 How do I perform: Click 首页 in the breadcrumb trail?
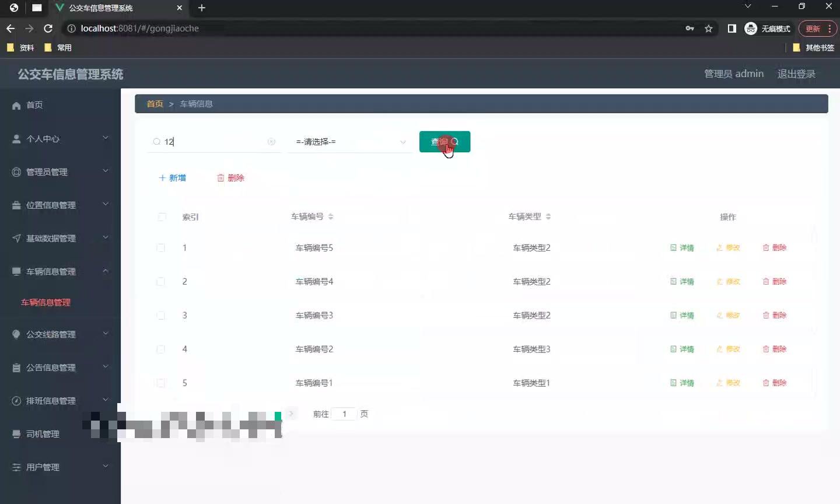154,104
